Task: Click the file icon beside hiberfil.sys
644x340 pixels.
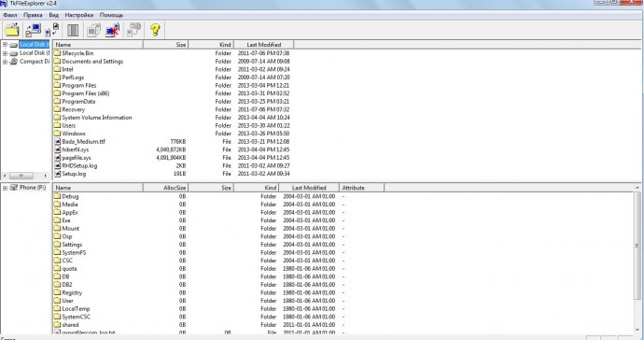Action: (x=58, y=149)
